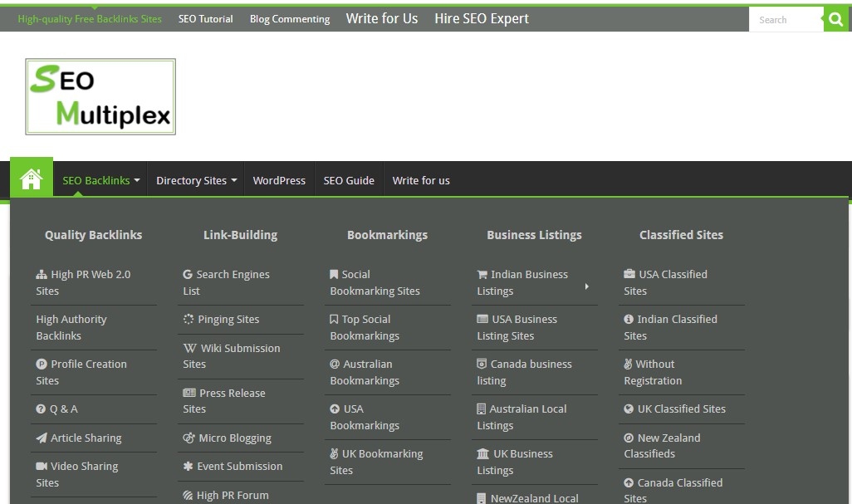
Task: Click the briefcase icon beside USA Classified Sites
Action: (629, 274)
